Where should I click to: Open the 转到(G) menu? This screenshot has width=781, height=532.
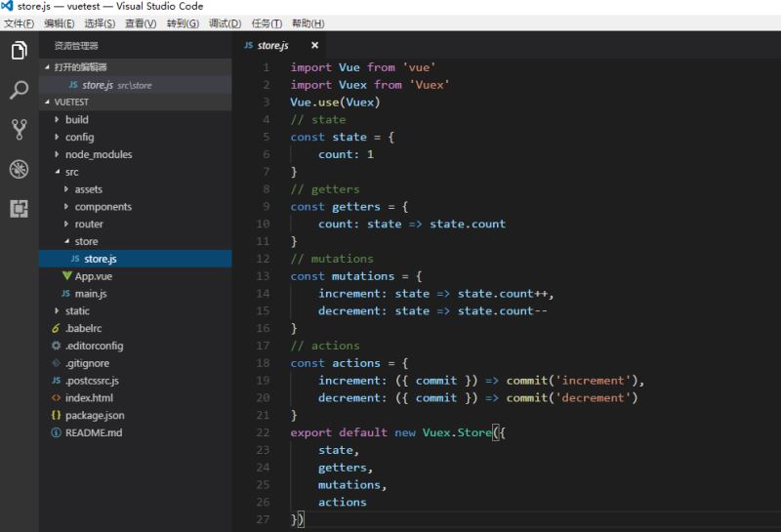tap(183, 23)
